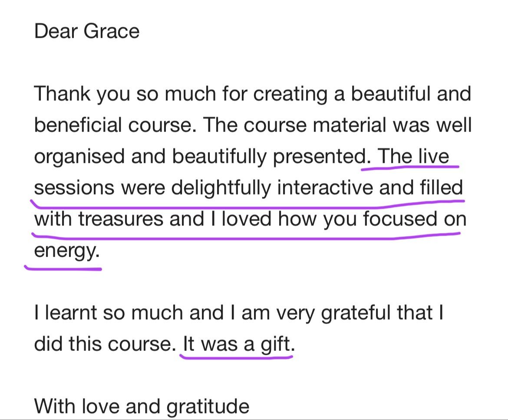
Task: Click the word "beneficial" in the letter
Action: [x=78, y=125]
